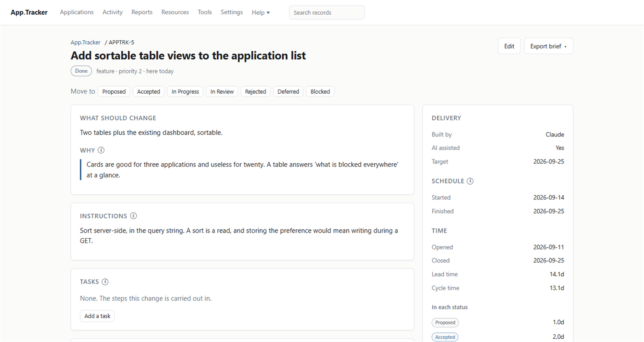644x342 pixels.
Task: Click the 'None. The steps this change' text
Action: pos(145,298)
